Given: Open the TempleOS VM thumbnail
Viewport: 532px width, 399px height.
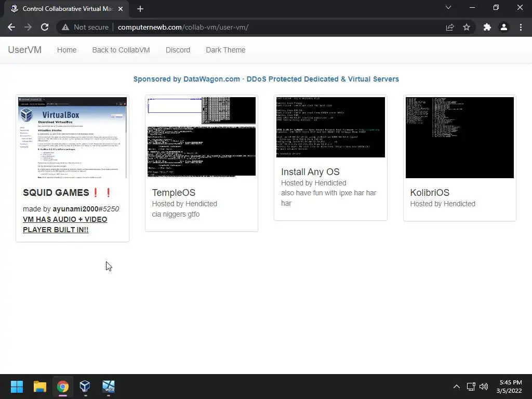Looking at the screenshot, I should click(202, 137).
